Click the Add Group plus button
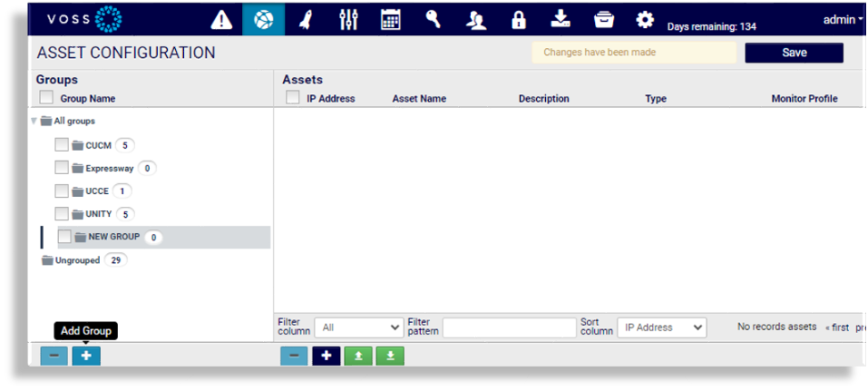 coord(86,356)
